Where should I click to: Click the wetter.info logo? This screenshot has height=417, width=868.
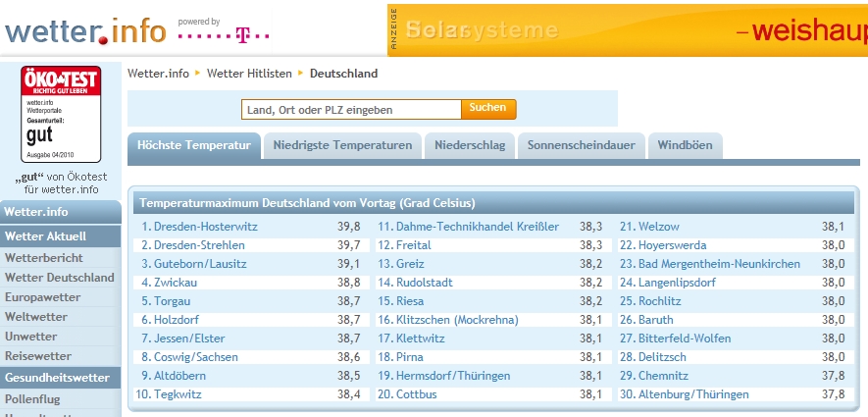pyautogui.click(x=85, y=31)
